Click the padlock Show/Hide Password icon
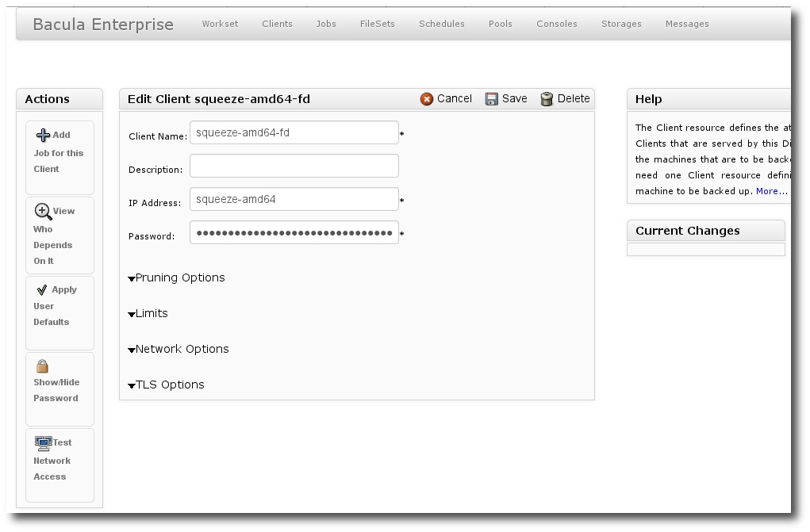810x532 pixels. click(x=42, y=366)
